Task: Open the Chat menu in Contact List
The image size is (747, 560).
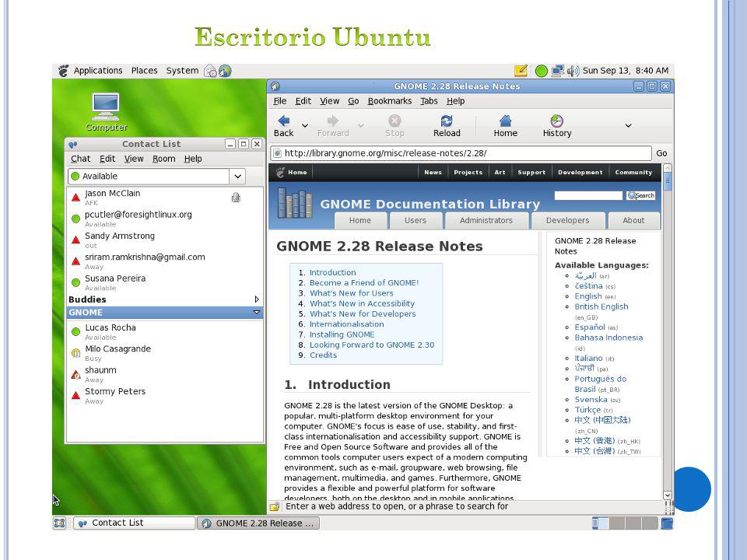Action: pyautogui.click(x=80, y=159)
